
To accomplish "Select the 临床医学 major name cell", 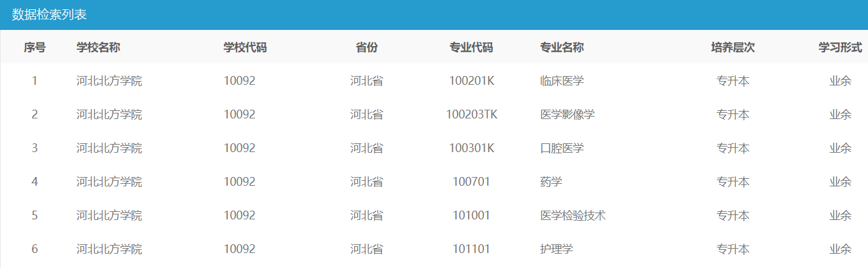I will pos(562,81).
